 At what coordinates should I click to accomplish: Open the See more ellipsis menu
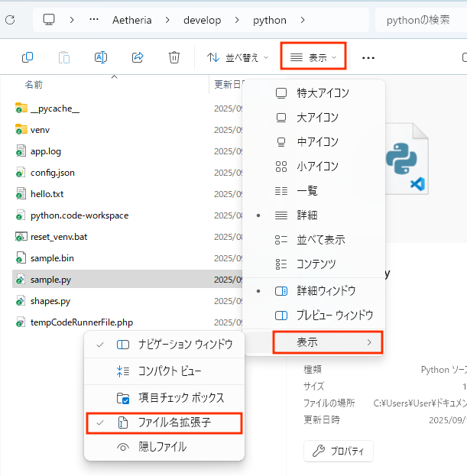pyautogui.click(x=368, y=57)
